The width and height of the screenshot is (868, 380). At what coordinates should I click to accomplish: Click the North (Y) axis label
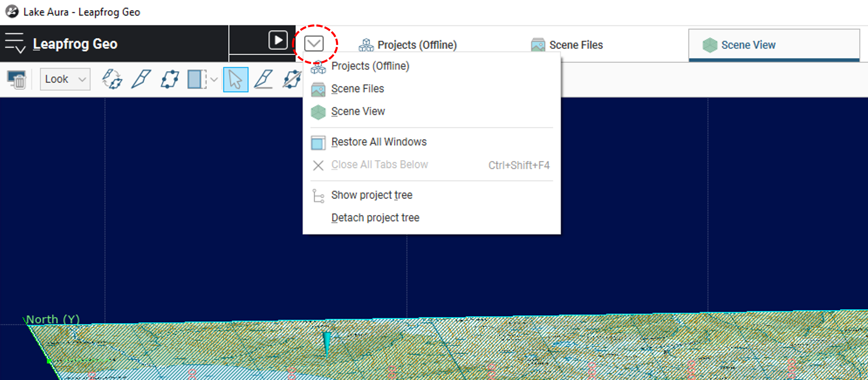(x=53, y=319)
